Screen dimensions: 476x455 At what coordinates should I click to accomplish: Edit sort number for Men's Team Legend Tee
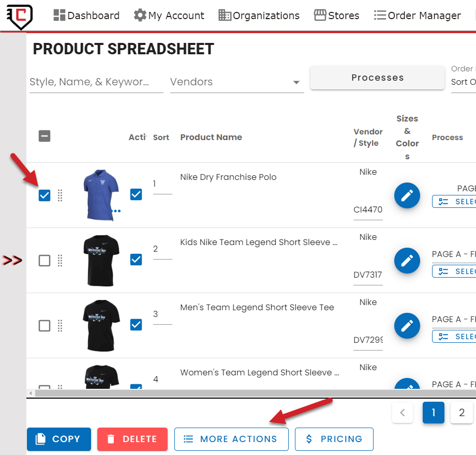pos(162,314)
